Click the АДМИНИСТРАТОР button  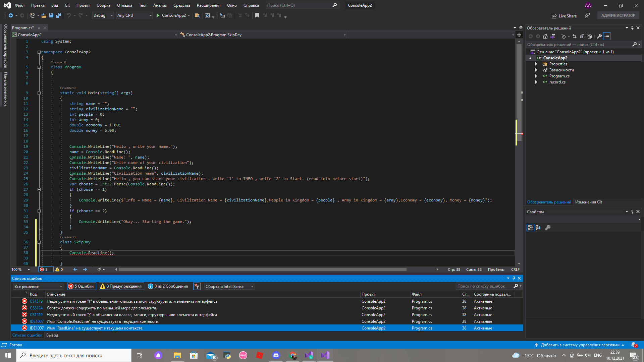[618, 15]
